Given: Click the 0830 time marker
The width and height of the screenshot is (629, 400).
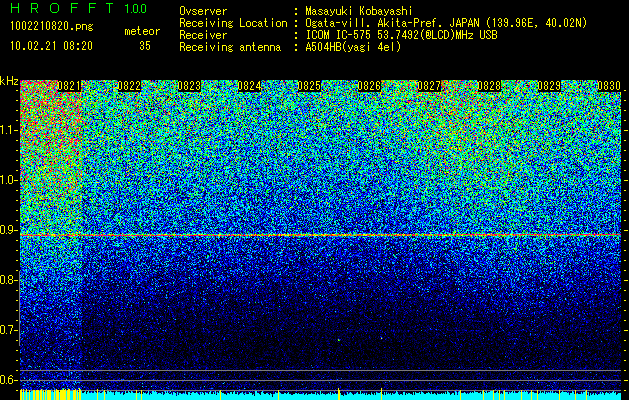Looking at the screenshot, I should (609, 86).
